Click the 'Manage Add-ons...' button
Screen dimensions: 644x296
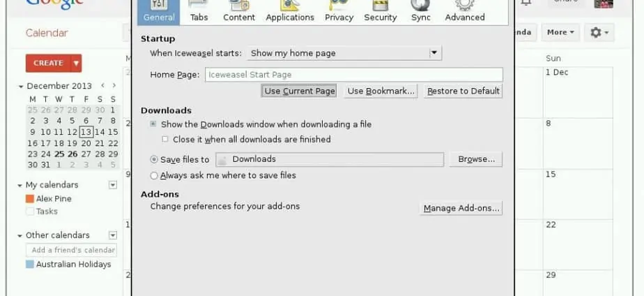pyautogui.click(x=462, y=208)
